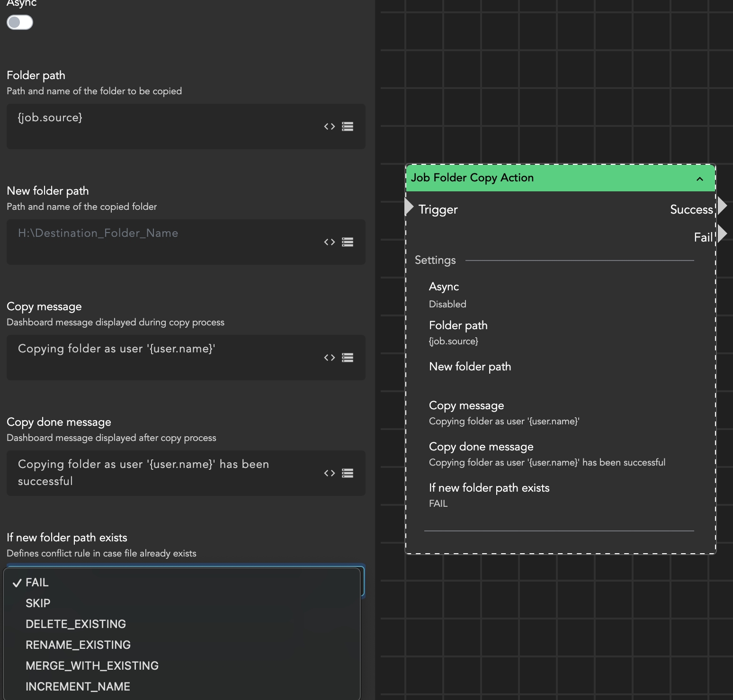Select DELETE_EXISTING conflict option
Viewport: 733px width, 700px height.
coord(76,624)
